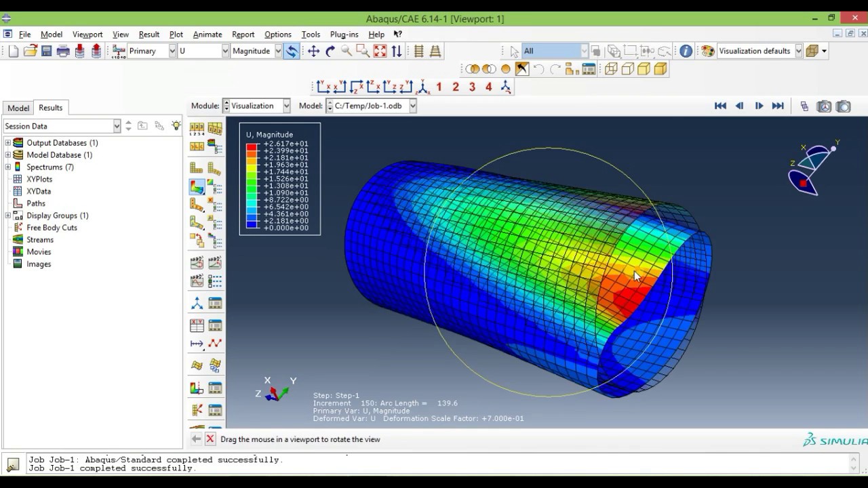
Task: Click the Cycle views arrows icon
Action: point(397,51)
